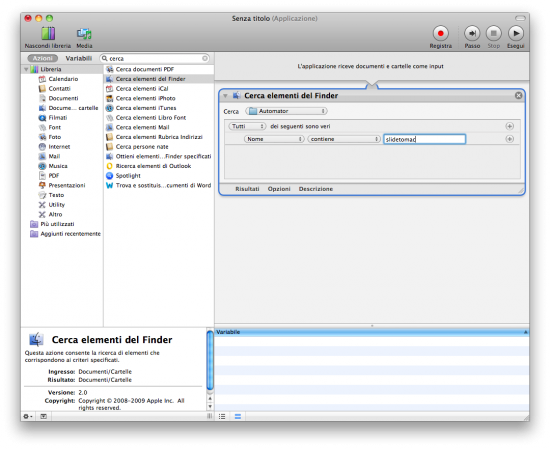Open the contiene operator dropdown

pyautogui.click(x=344, y=139)
